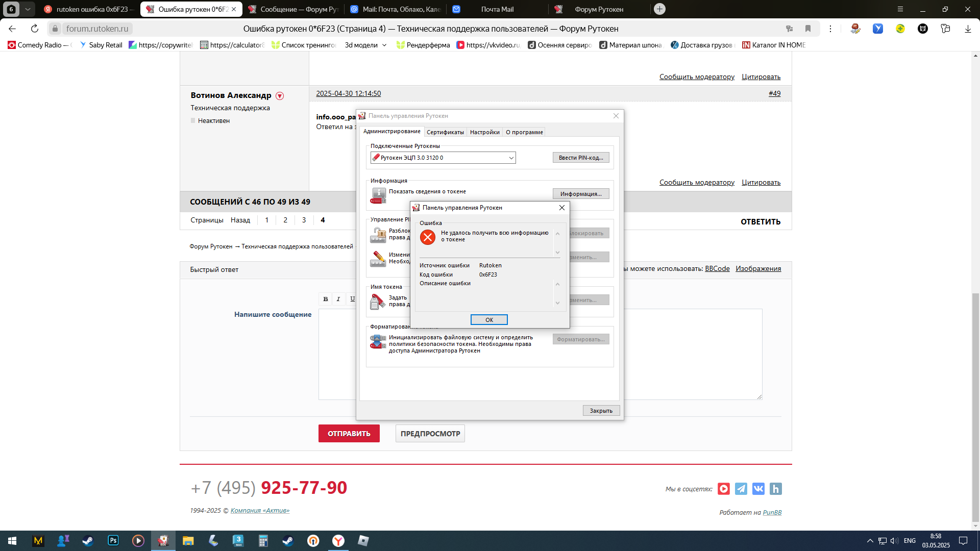Viewport: 980px width, 551px height.
Task: Open the Windows Start menu
Action: pos(12,541)
